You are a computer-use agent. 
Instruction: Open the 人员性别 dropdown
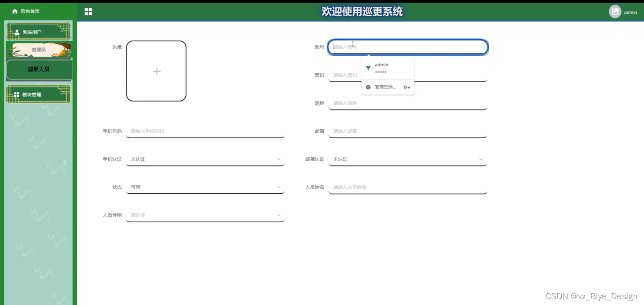point(205,216)
